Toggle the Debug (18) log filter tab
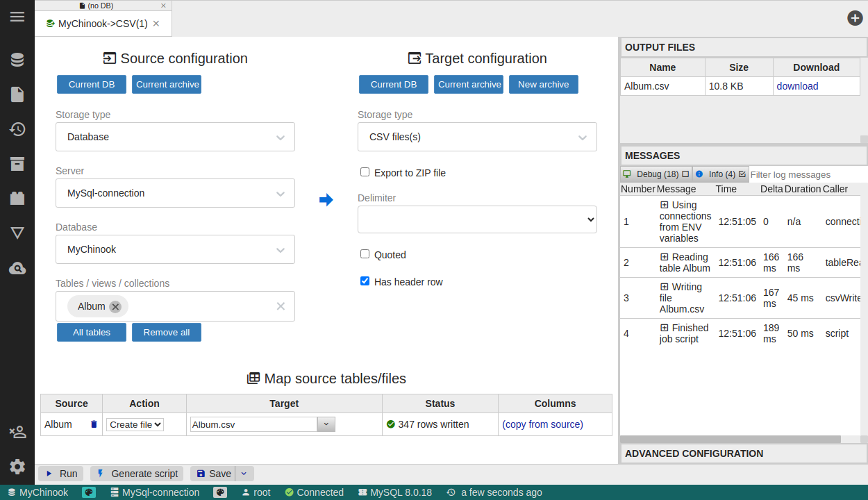The width and height of the screenshot is (868, 500). pos(656,174)
